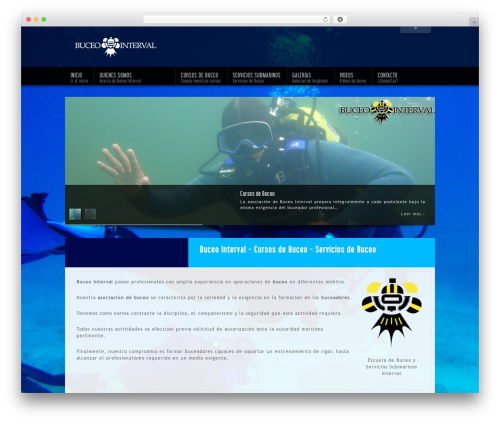Open the Videos menu item
The image size is (500, 423).
click(x=353, y=77)
